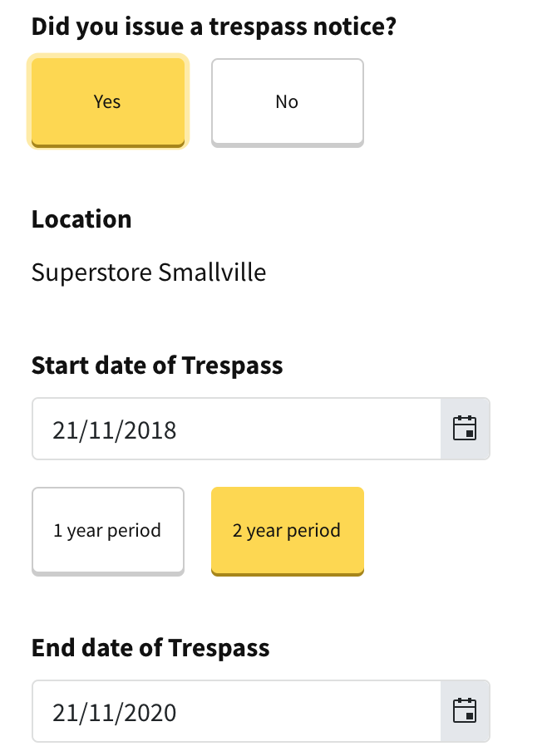
Task: Open the End date calendar picker icon
Action: click(x=465, y=711)
